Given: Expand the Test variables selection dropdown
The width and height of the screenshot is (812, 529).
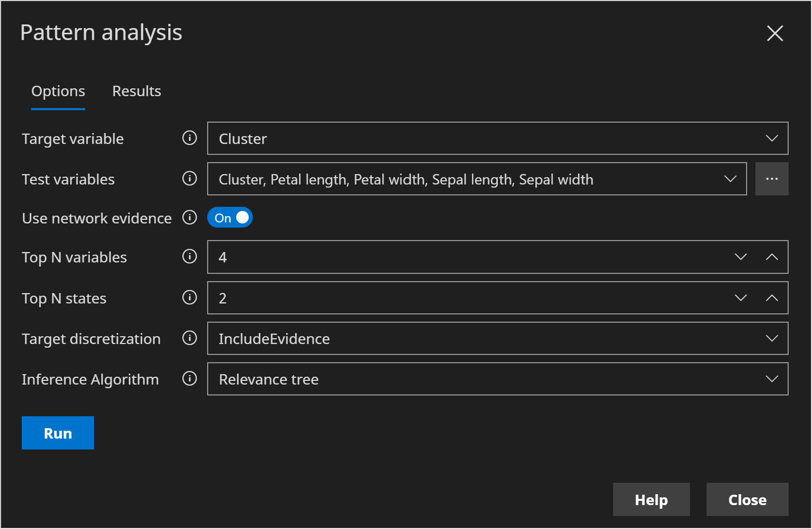Looking at the screenshot, I should pos(731,179).
